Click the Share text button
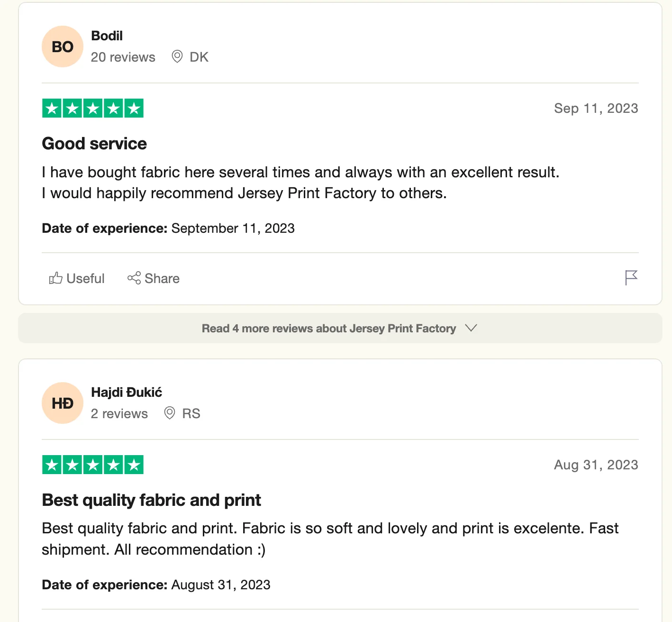Viewport: 672px width, 622px height. (162, 278)
